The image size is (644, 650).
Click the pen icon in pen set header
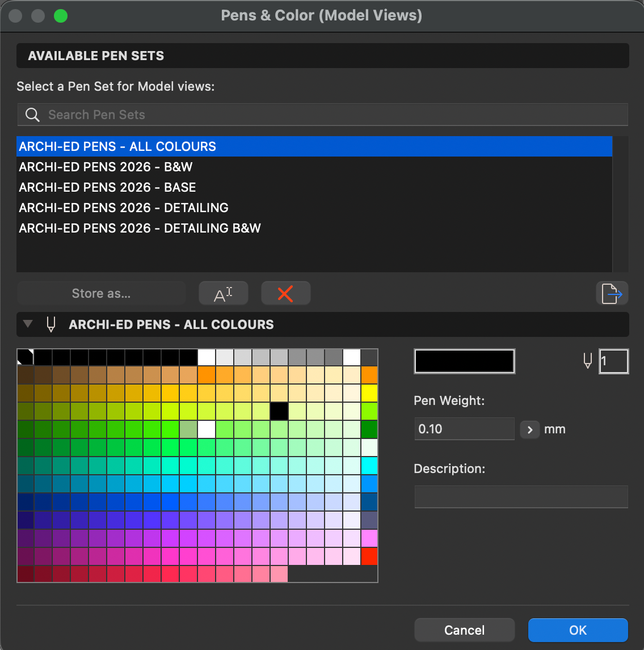tap(51, 324)
